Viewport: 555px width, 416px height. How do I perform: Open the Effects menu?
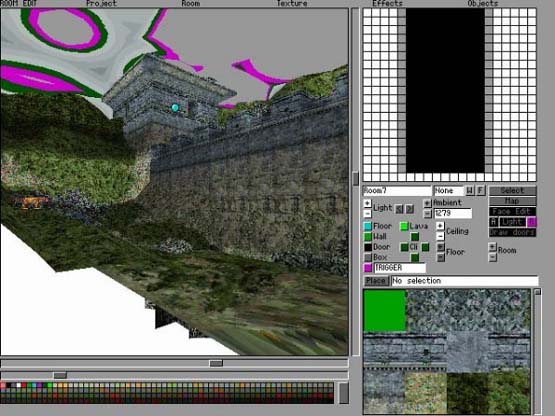pos(387,4)
